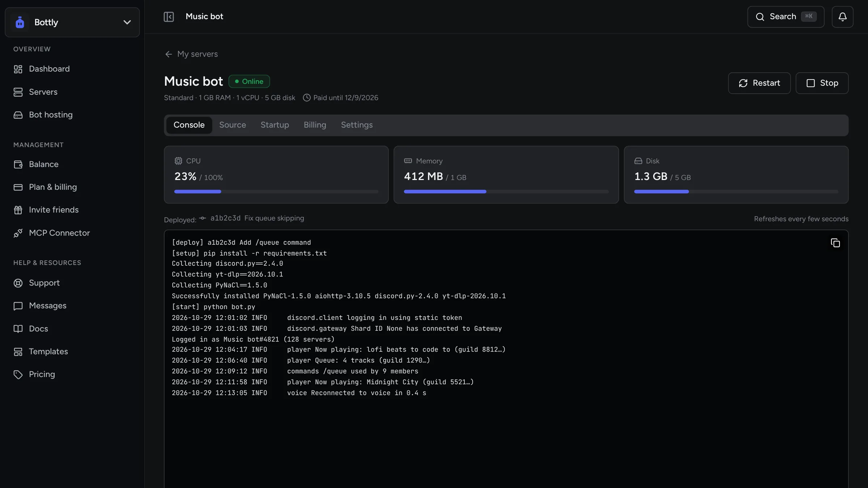
Task: Stop the Music bot server
Action: pos(822,83)
